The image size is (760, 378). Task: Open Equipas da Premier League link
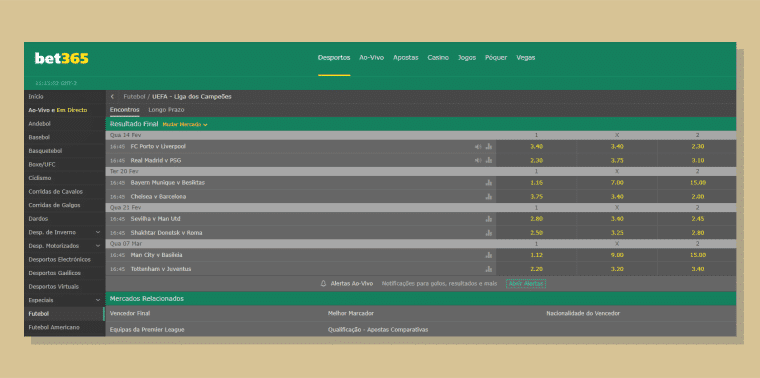147,330
